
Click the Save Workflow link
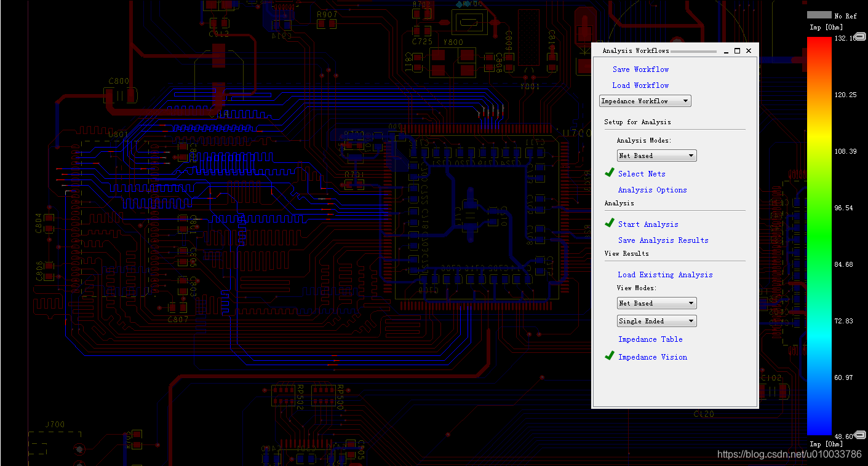640,69
